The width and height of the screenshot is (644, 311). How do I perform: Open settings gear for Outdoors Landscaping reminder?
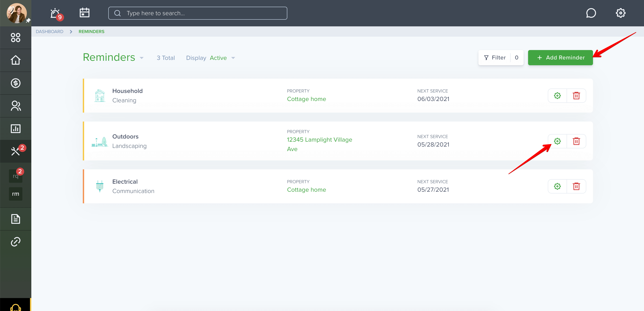pyautogui.click(x=557, y=141)
